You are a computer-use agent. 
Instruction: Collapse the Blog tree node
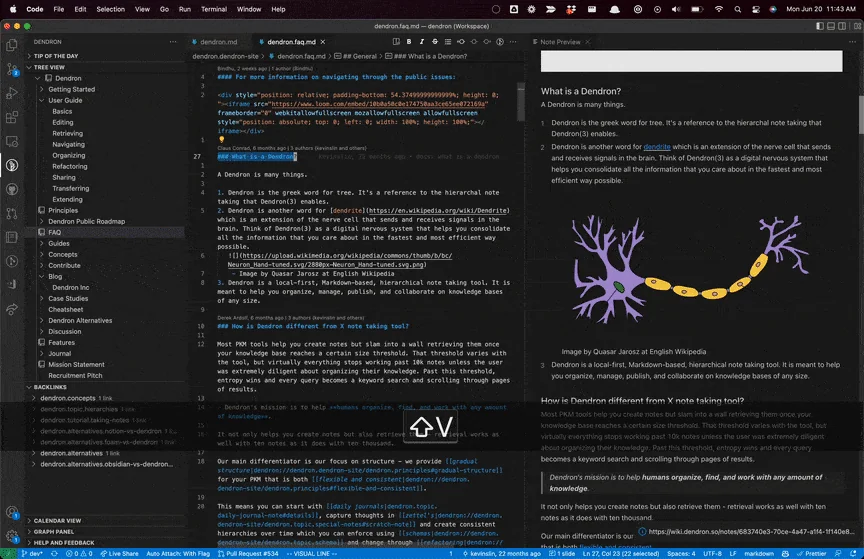(42, 277)
